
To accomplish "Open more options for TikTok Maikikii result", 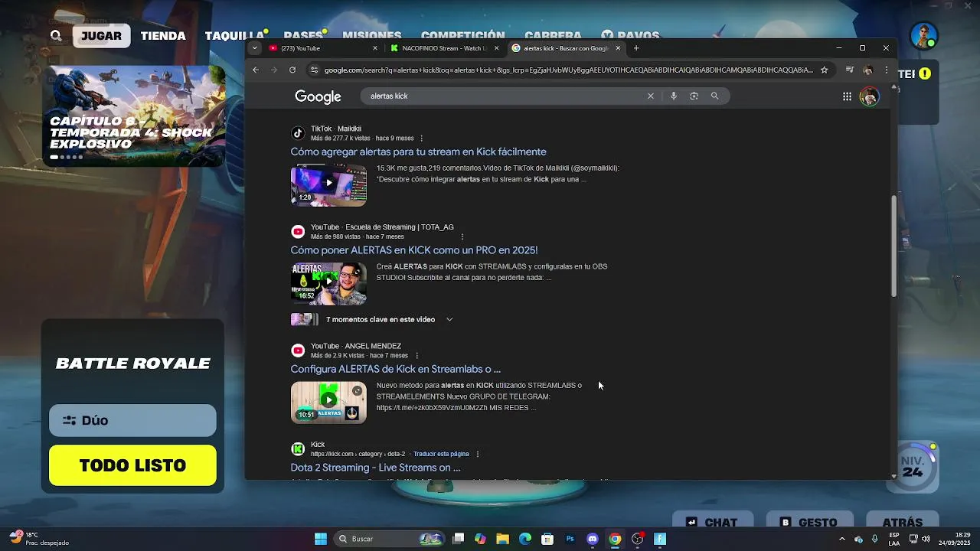I will 422,139.
